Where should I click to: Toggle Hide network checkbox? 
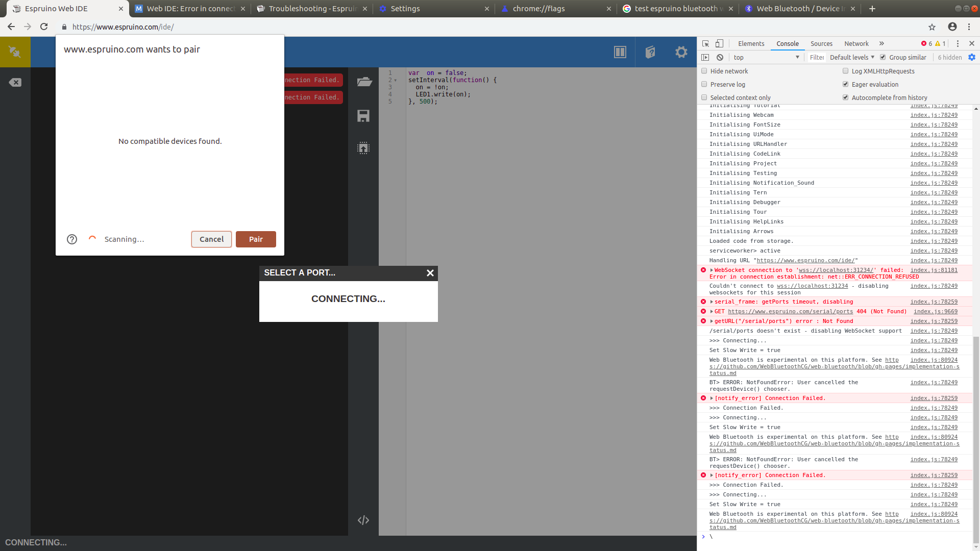[x=704, y=71]
